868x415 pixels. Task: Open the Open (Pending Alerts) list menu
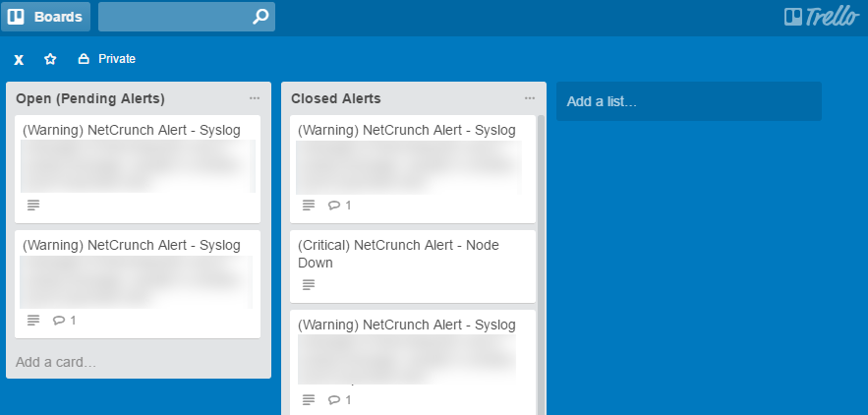click(254, 98)
